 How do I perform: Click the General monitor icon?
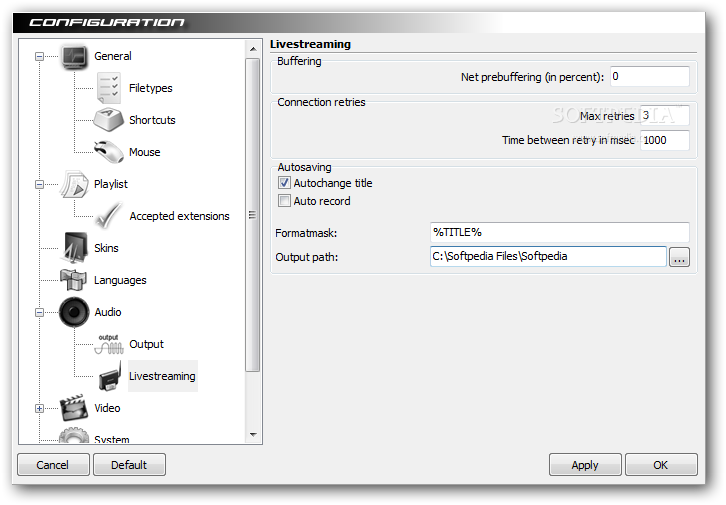74,57
